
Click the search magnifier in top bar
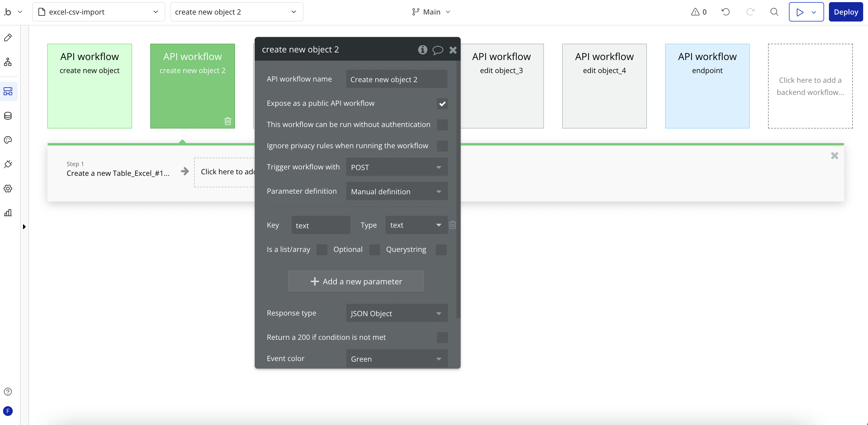point(774,12)
